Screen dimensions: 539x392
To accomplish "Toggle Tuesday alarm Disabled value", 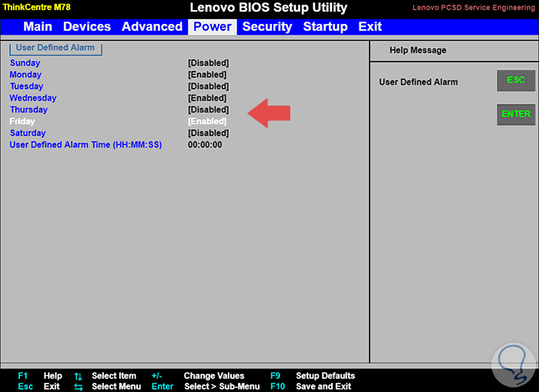I will 209,86.
